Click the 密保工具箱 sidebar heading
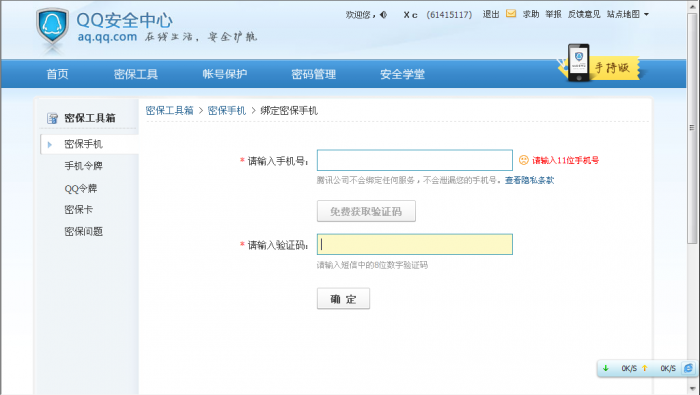 click(x=90, y=118)
